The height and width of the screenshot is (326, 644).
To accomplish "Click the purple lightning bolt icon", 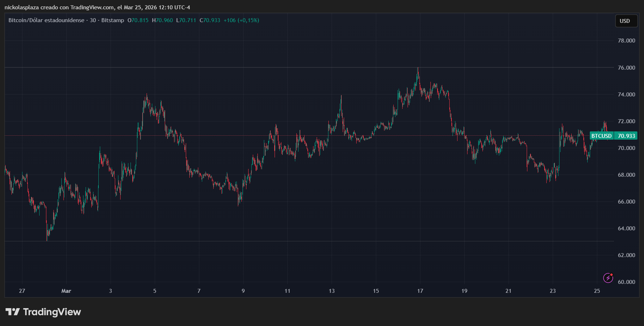I will pyautogui.click(x=608, y=278).
